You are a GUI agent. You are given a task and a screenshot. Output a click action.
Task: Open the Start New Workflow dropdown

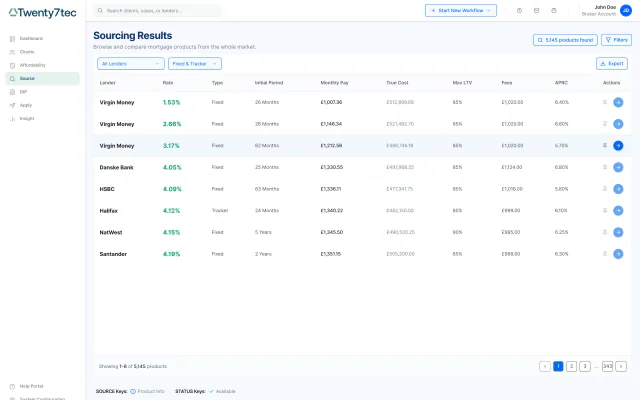[461, 11]
